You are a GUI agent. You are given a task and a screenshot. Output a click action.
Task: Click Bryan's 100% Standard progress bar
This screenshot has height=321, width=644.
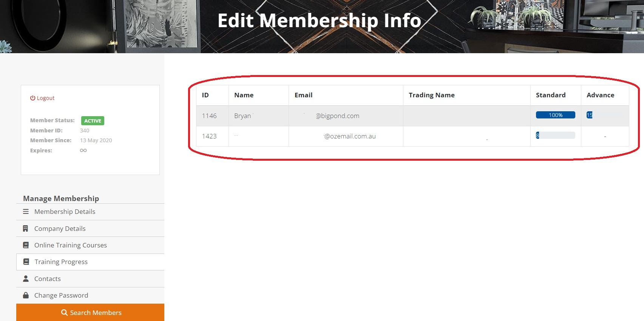click(x=555, y=115)
